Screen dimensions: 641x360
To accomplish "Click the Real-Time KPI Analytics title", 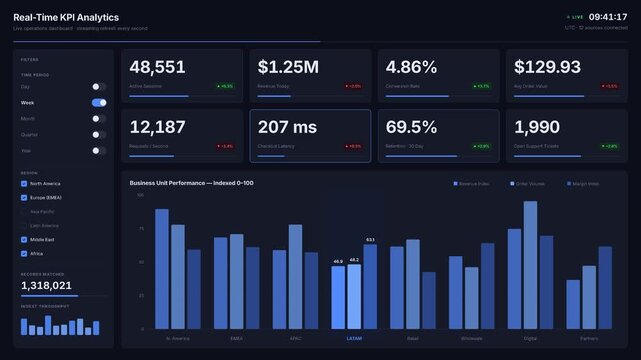I will (66, 18).
